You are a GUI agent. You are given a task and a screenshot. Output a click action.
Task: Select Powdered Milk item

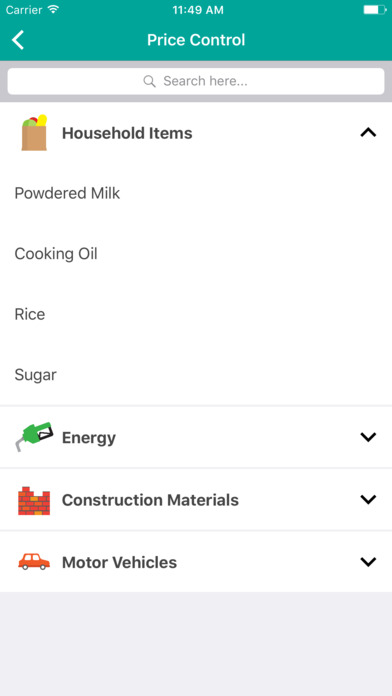pos(196,194)
